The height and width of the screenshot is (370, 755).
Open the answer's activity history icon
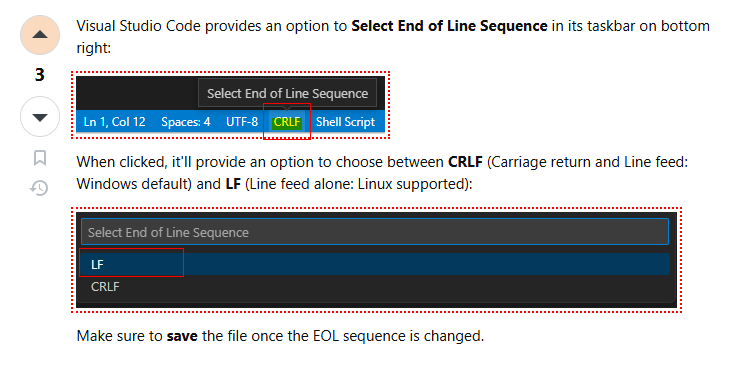point(39,188)
